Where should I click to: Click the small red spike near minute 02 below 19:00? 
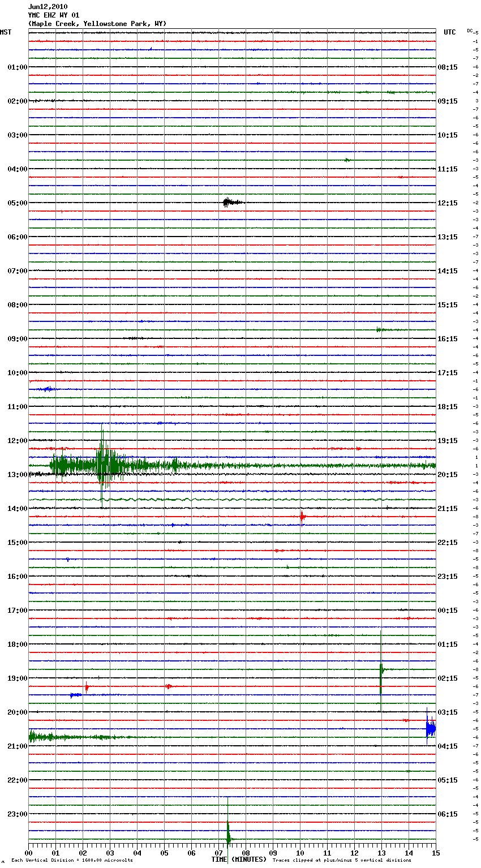pos(87,686)
